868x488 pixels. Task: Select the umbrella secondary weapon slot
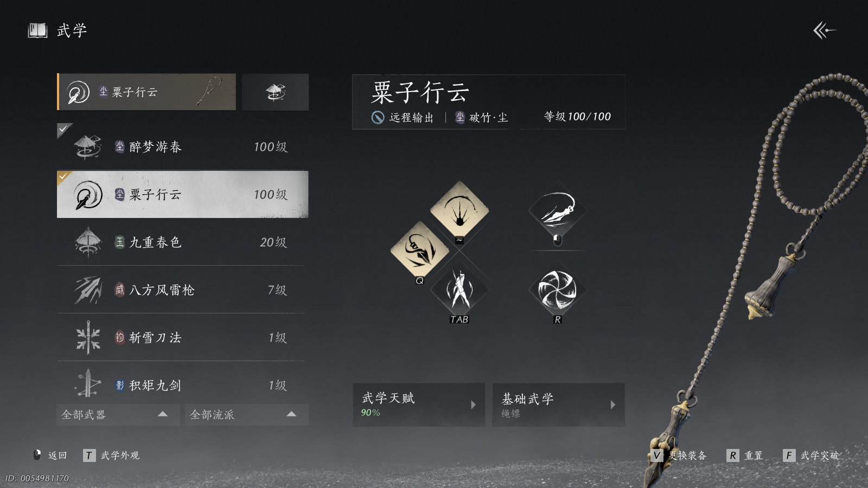click(x=276, y=92)
